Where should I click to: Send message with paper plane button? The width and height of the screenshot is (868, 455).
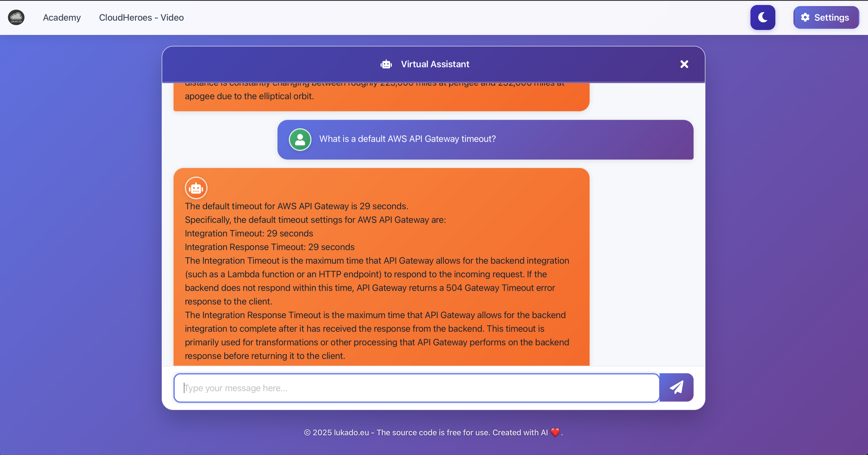pyautogui.click(x=676, y=387)
